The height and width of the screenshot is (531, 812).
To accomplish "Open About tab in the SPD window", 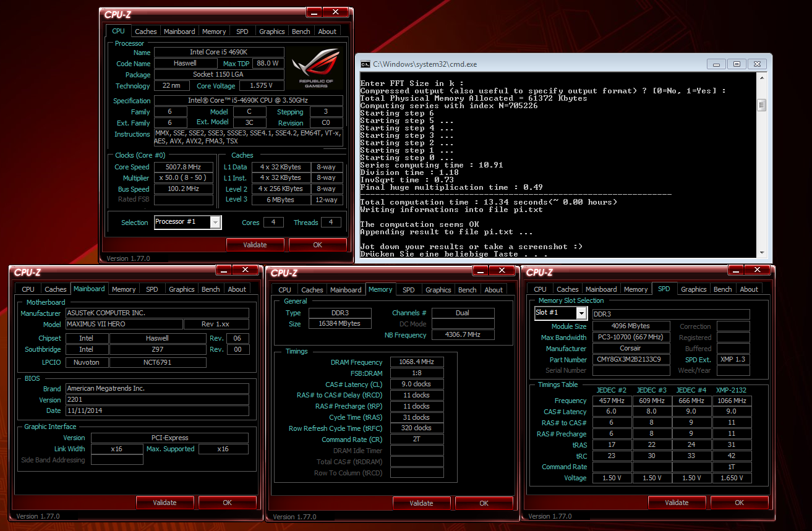I will (749, 289).
